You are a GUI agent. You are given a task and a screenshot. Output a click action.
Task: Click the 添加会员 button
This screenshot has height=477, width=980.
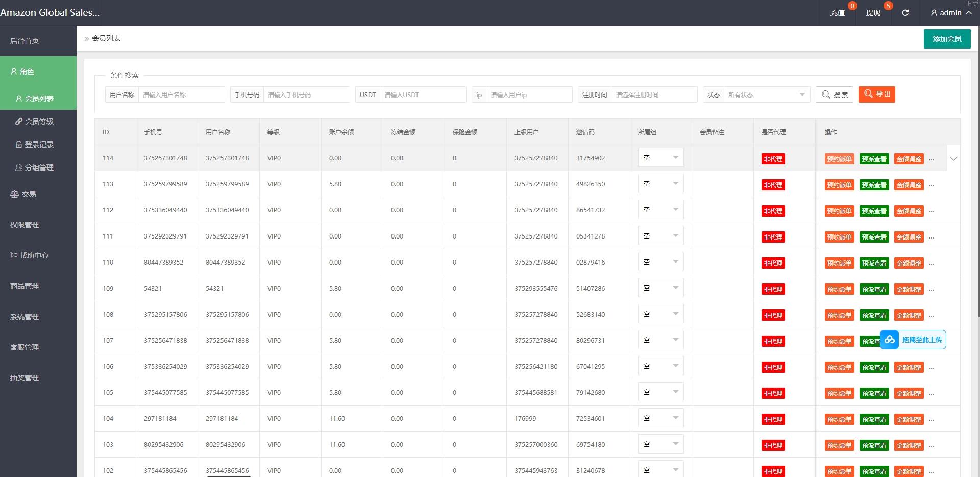point(947,39)
